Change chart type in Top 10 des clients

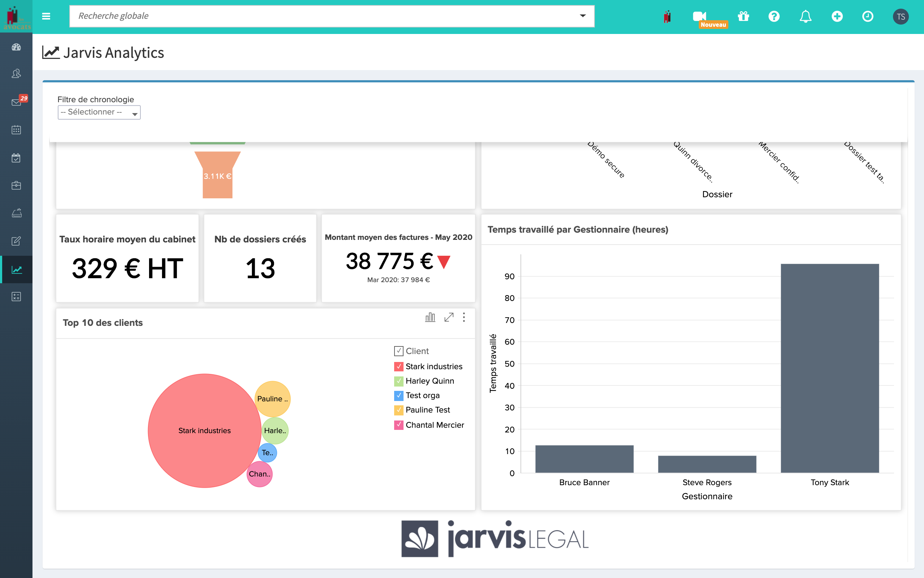(x=430, y=317)
